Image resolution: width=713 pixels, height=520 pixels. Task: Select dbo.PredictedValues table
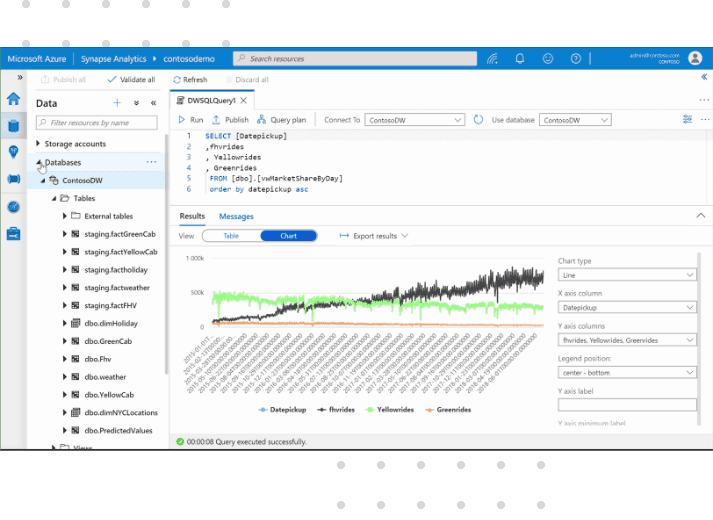(118, 430)
